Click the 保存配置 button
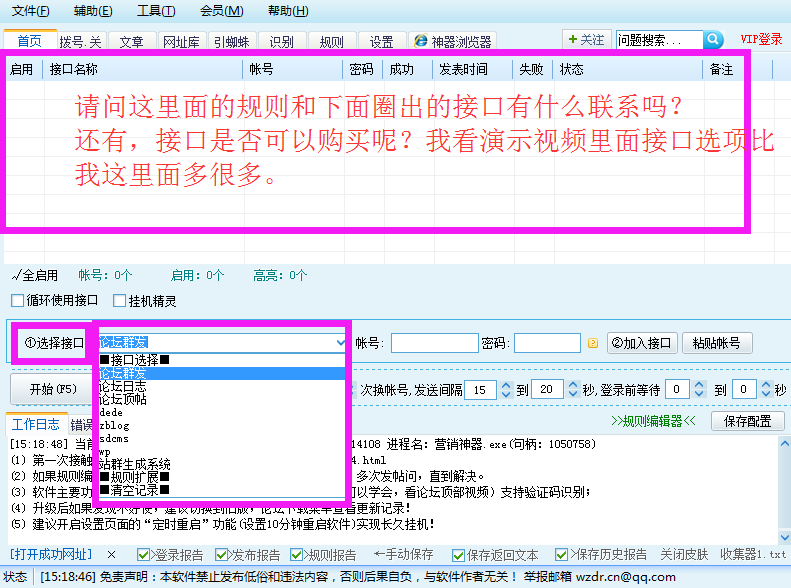Viewport: 791px width, 588px height. pyautogui.click(x=747, y=421)
